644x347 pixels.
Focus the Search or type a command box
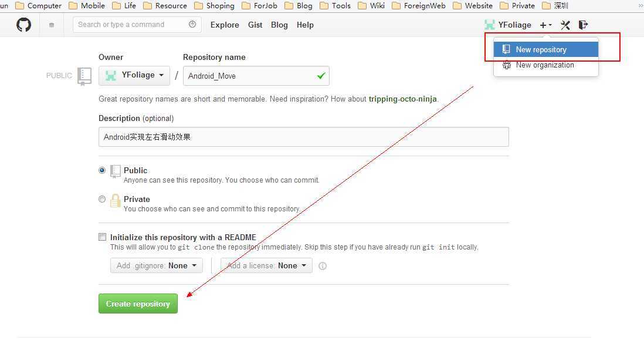click(x=137, y=25)
